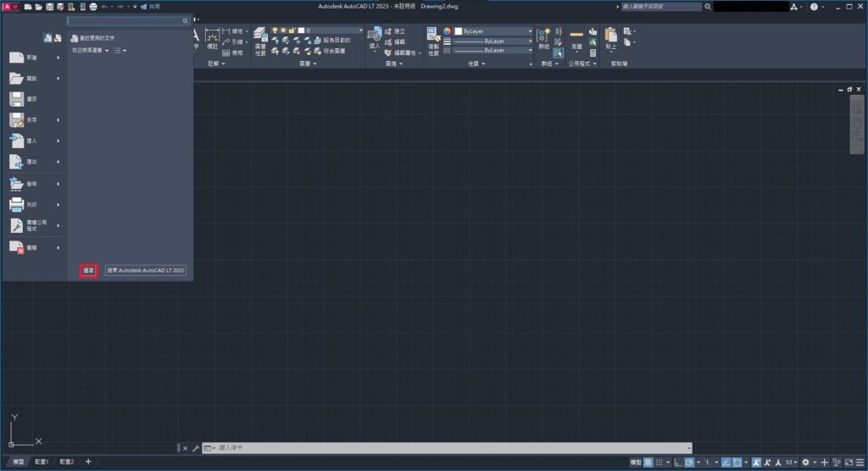
Task: Toggle the drawing grid display in status bar
Action: [x=648, y=463]
